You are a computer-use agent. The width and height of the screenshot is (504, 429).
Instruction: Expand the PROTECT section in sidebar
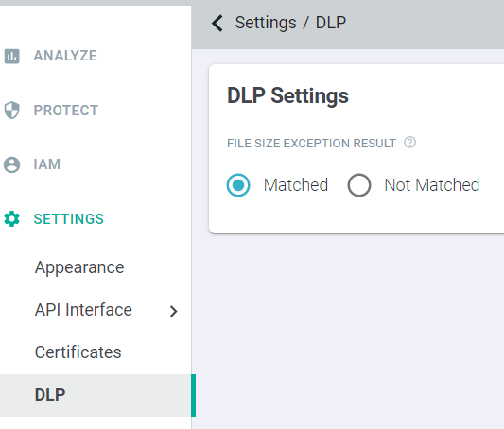click(66, 111)
